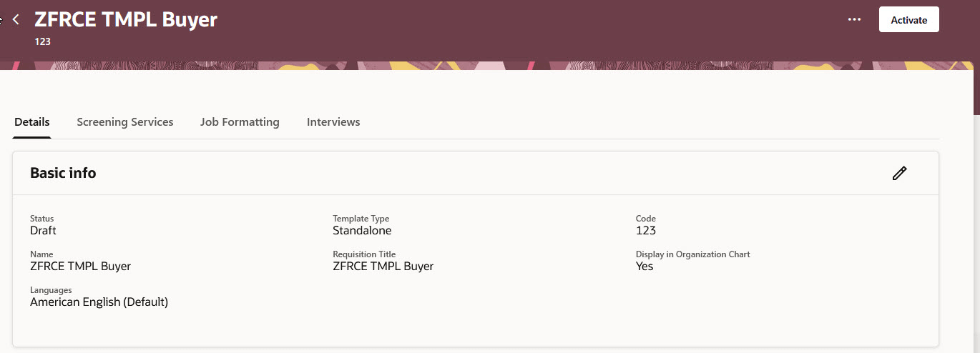The image size is (980, 353).
Task: Click the value under Requisition Title
Action: click(x=383, y=267)
